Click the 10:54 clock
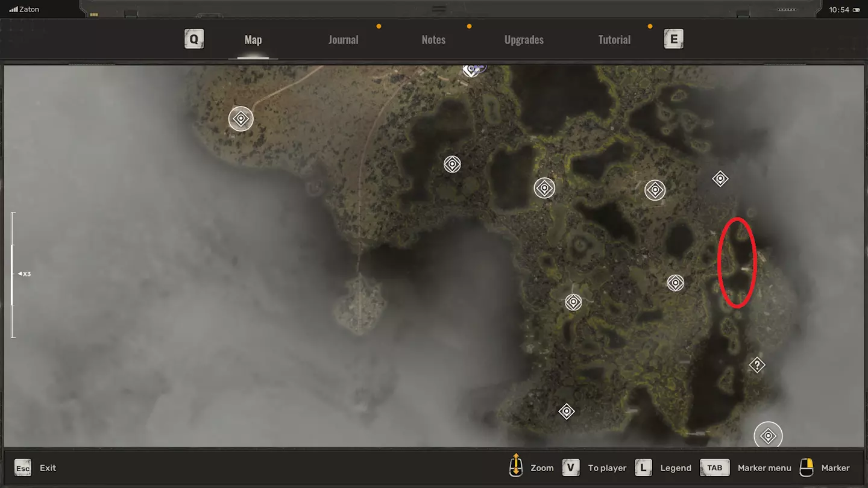Image resolution: width=868 pixels, height=488 pixels. point(839,10)
